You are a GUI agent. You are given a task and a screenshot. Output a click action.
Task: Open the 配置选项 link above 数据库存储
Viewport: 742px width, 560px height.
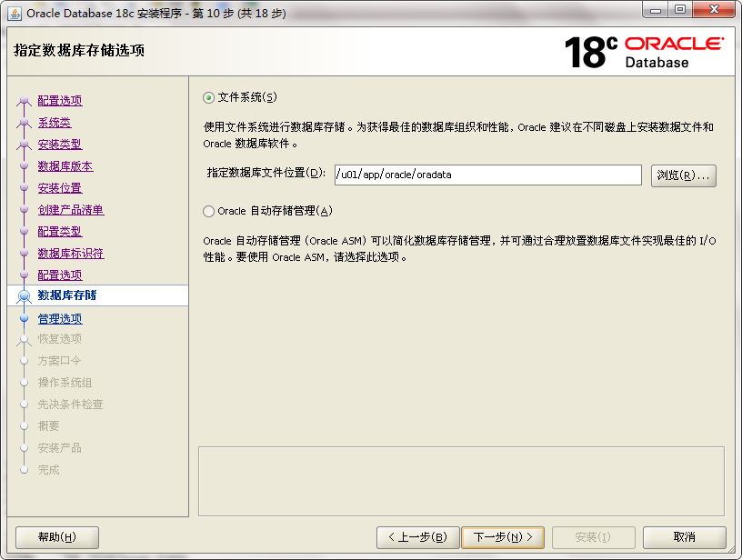pyautogui.click(x=60, y=275)
